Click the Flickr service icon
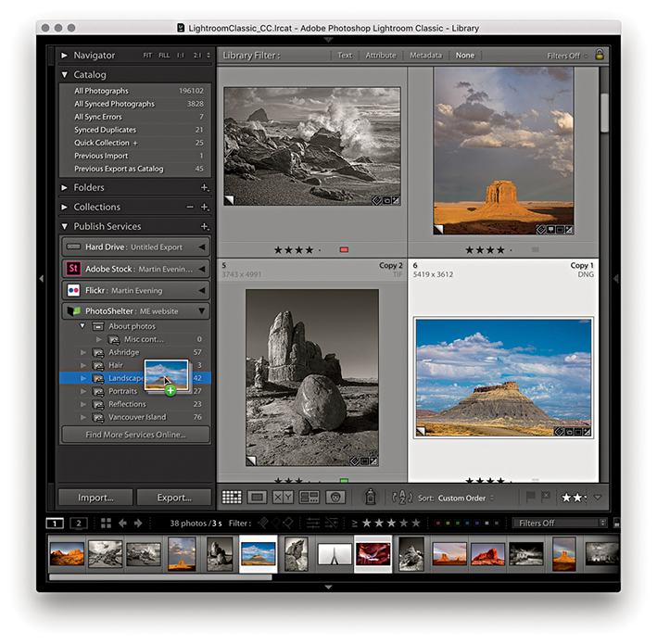The height and width of the screenshot is (644, 657). [x=72, y=290]
